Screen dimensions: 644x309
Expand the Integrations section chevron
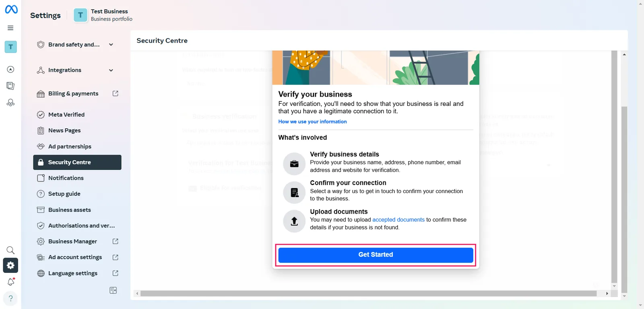[111, 70]
